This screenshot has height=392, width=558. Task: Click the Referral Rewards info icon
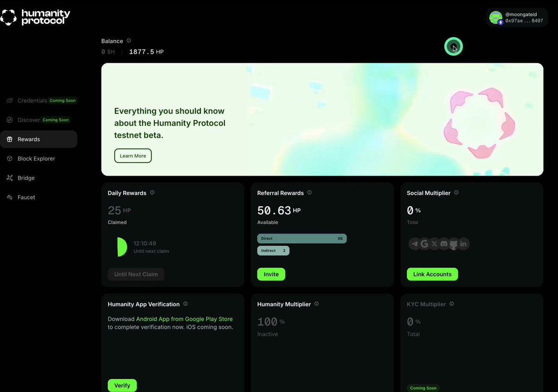(x=310, y=193)
